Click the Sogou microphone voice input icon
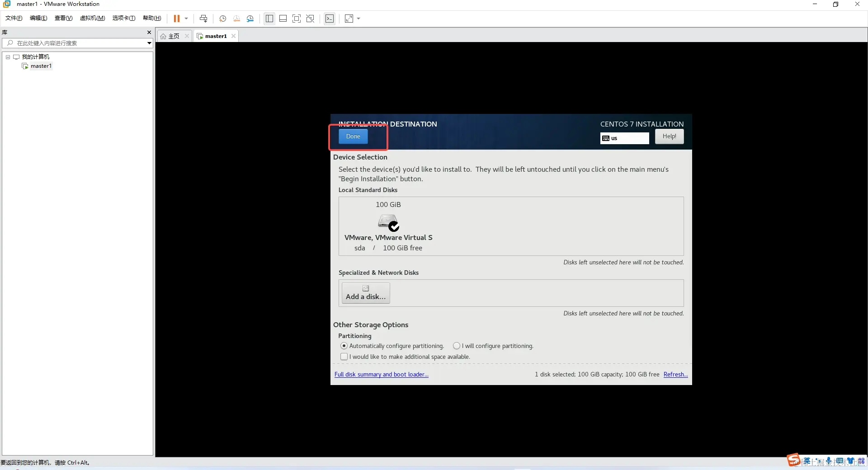The height and width of the screenshot is (470, 868). (829, 461)
